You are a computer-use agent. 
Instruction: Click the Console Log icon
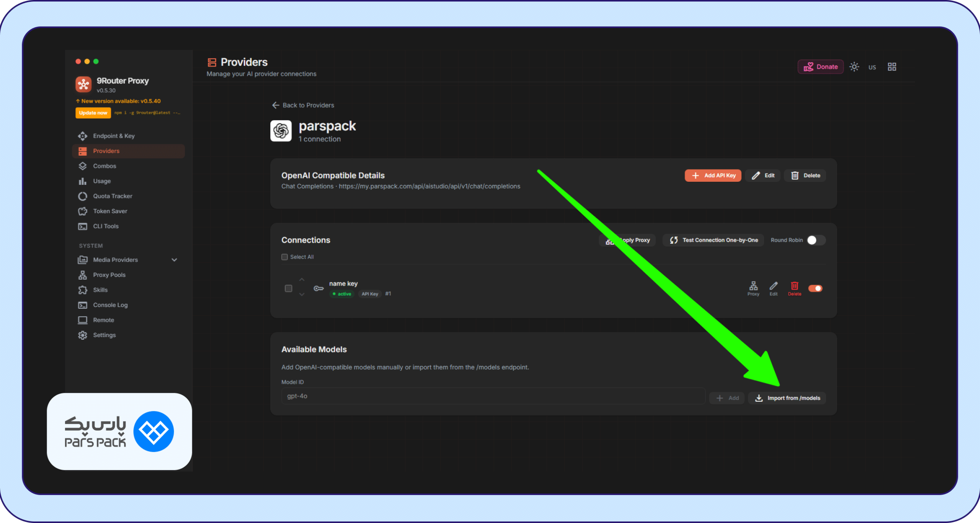tap(83, 305)
